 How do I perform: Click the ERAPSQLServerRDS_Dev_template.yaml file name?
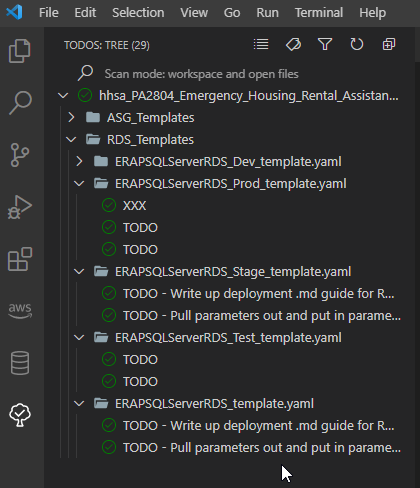(228, 162)
